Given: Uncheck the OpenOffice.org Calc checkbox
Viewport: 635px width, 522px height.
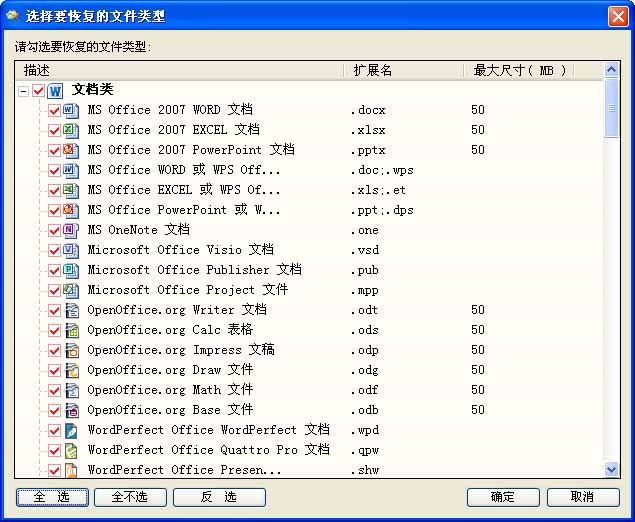Looking at the screenshot, I should point(55,330).
